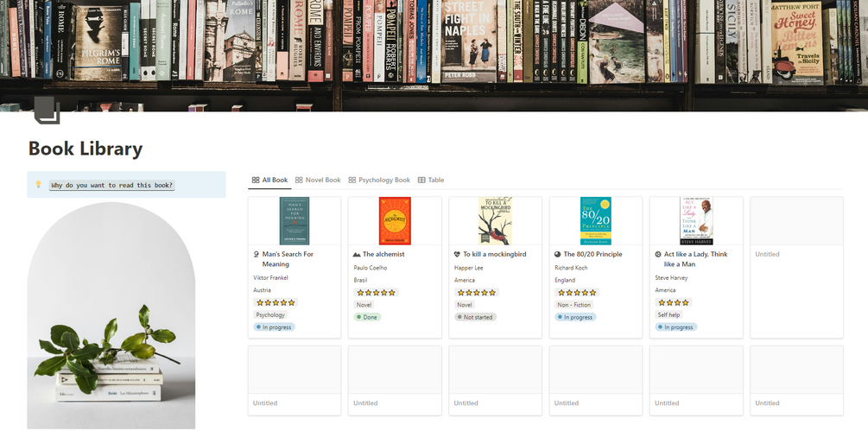
Task: Click the mountain icon beside The alchemist
Action: (357, 255)
